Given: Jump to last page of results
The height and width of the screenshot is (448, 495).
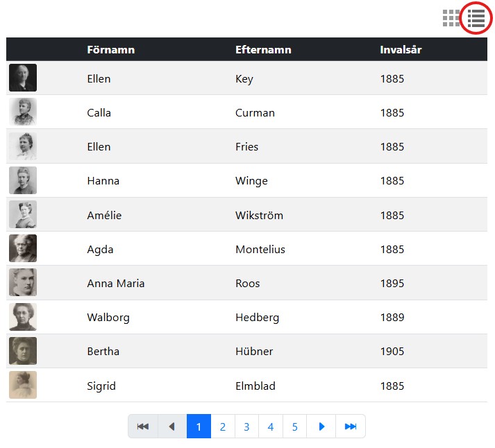Looking at the screenshot, I should 351,427.
